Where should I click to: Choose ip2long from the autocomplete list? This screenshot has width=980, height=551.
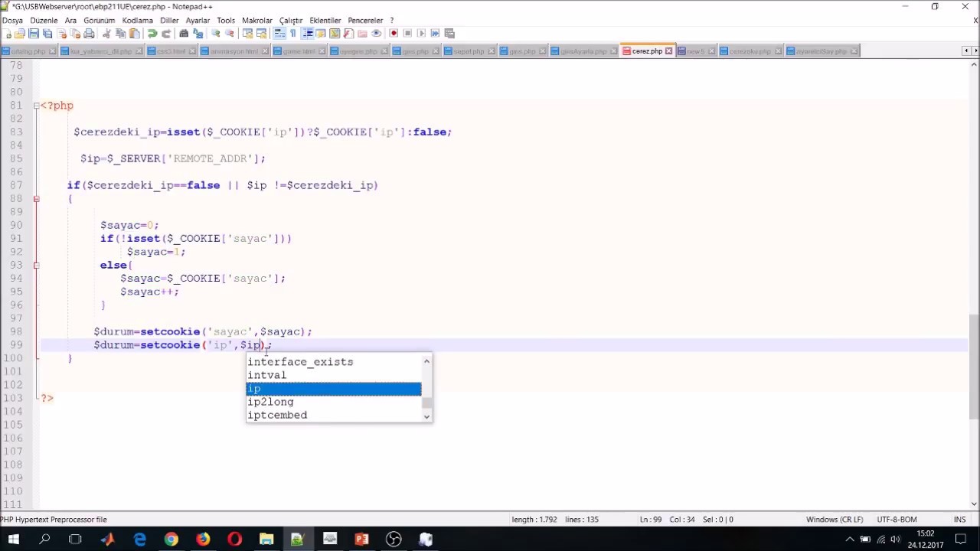tap(270, 402)
